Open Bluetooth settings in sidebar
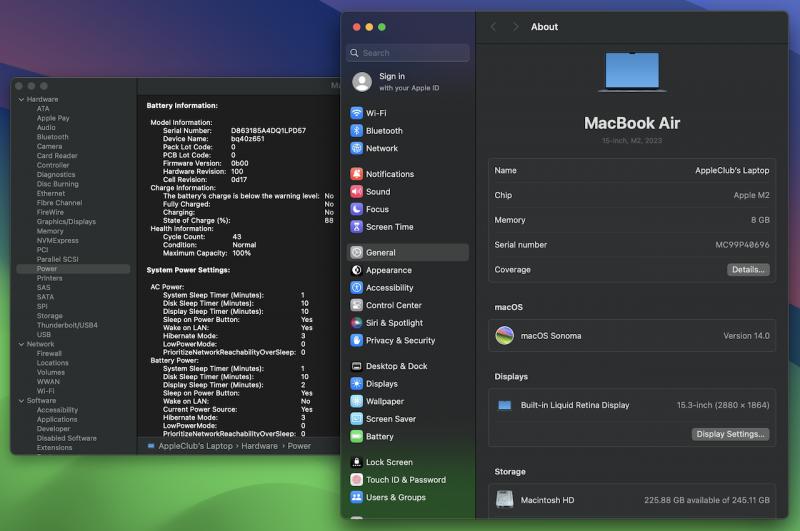Viewport: 800px width, 531px height. 384,131
